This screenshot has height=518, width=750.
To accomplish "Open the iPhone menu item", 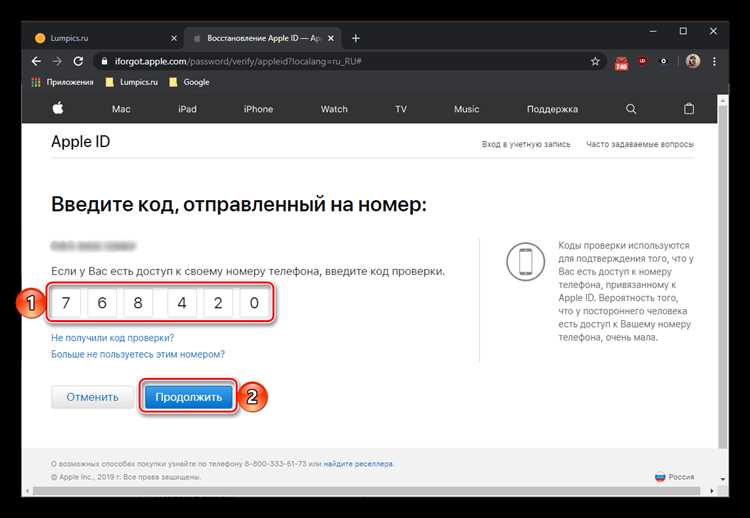I will (x=258, y=109).
